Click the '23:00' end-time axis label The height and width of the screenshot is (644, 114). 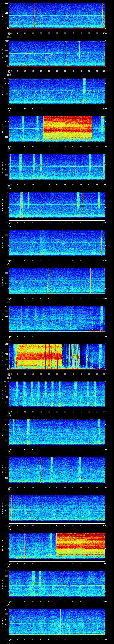105,260
